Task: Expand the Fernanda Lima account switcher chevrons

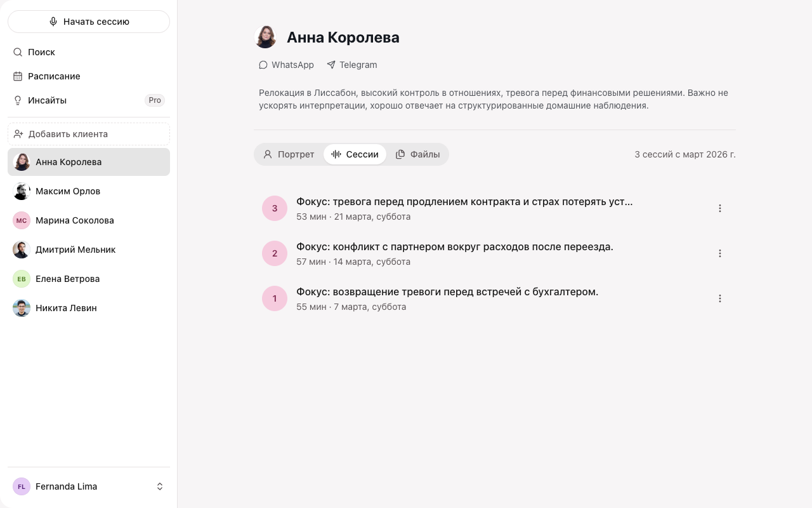Action: (x=160, y=486)
